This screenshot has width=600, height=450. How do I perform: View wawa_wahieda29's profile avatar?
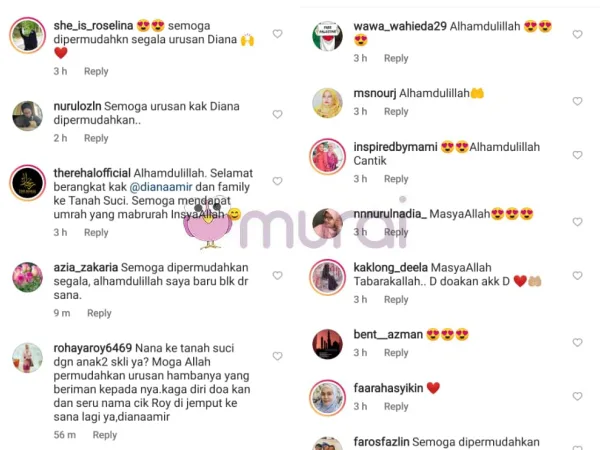[x=328, y=36]
